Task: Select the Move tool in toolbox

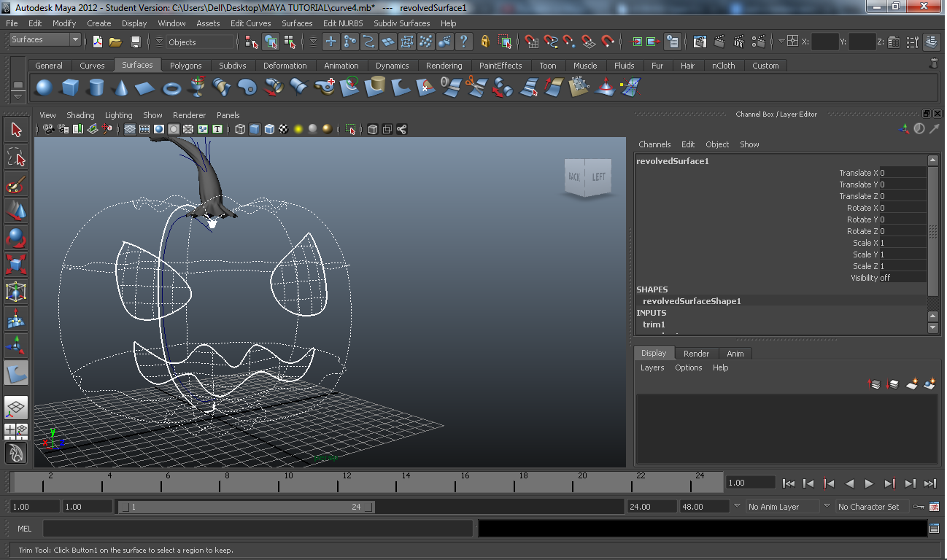Action: 16,211
